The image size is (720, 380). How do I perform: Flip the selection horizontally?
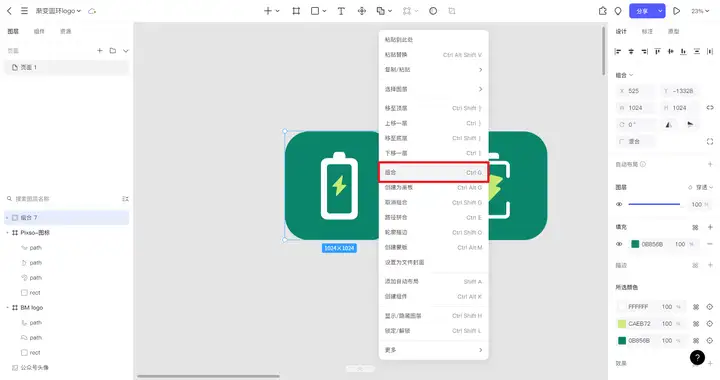click(x=669, y=124)
